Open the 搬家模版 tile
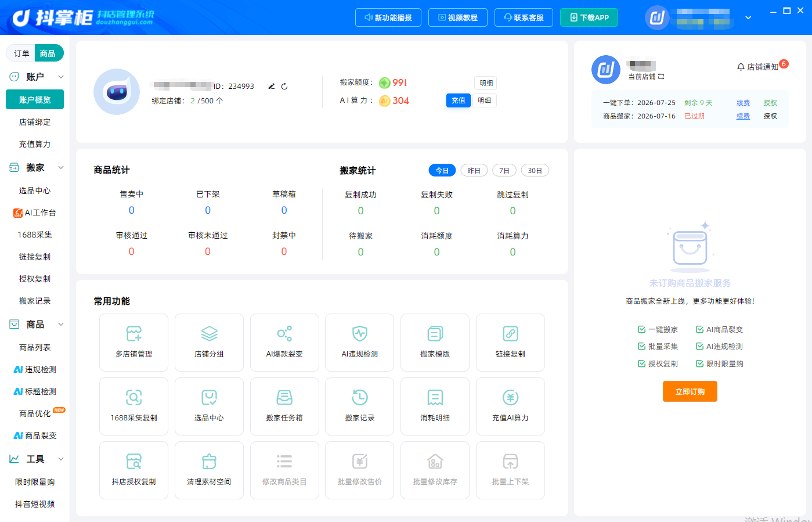The image size is (812, 522). (x=435, y=343)
